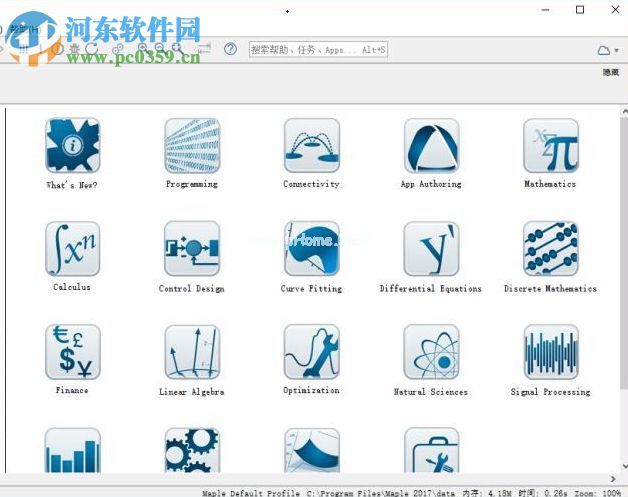
Task: Open the 3D surface plot tile
Action: (x=312, y=450)
